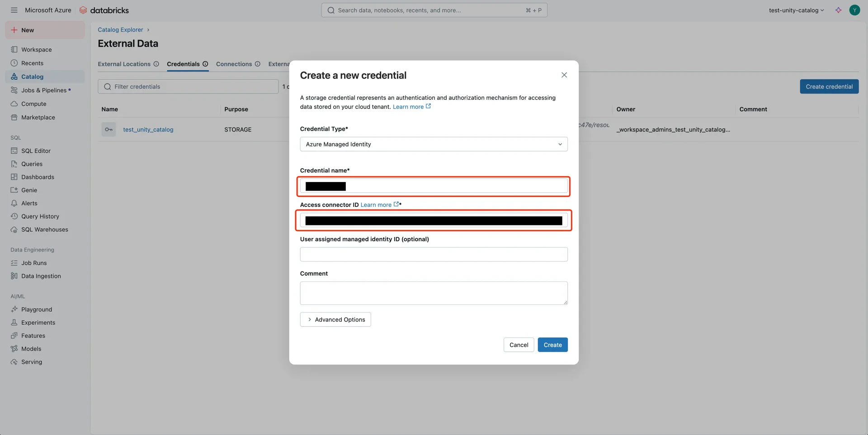Click the Jobs & Pipelines icon

click(14, 90)
